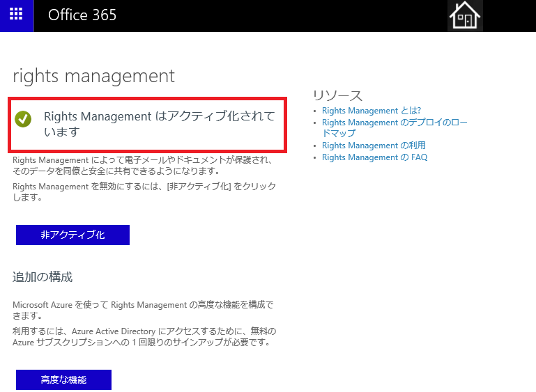Click the rights management page heading
Viewport: 536px width, 392px height.
(x=93, y=76)
